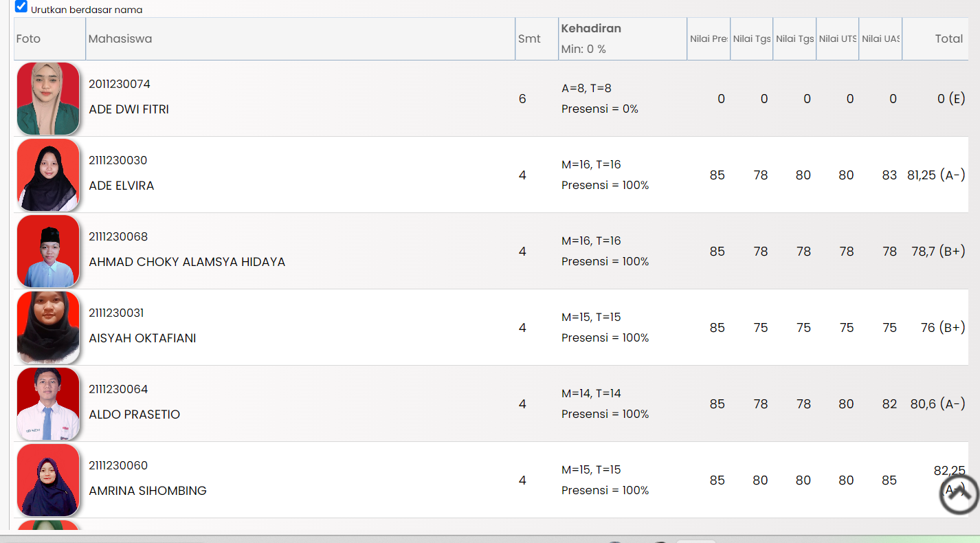Select Ahmad Choky's photo thumbnail

(48, 252)
